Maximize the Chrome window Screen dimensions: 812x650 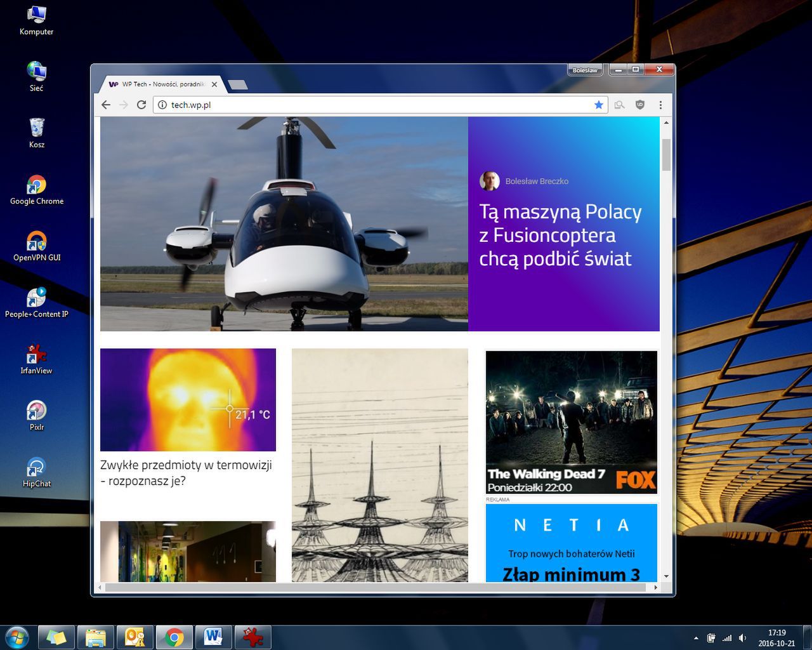coord(635,70)
